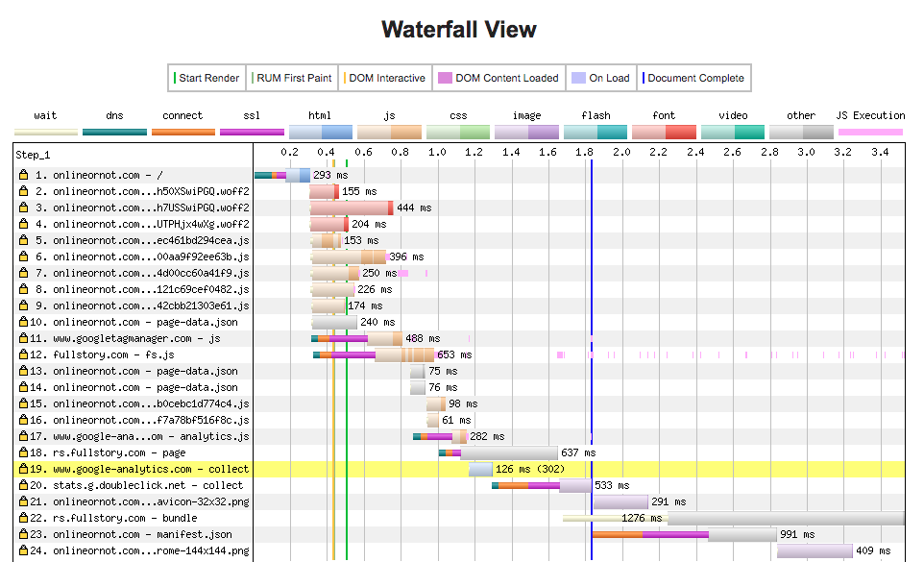Click the 653 ms fs.js request bar
924x562 pixels.
[x=375, y=354]
